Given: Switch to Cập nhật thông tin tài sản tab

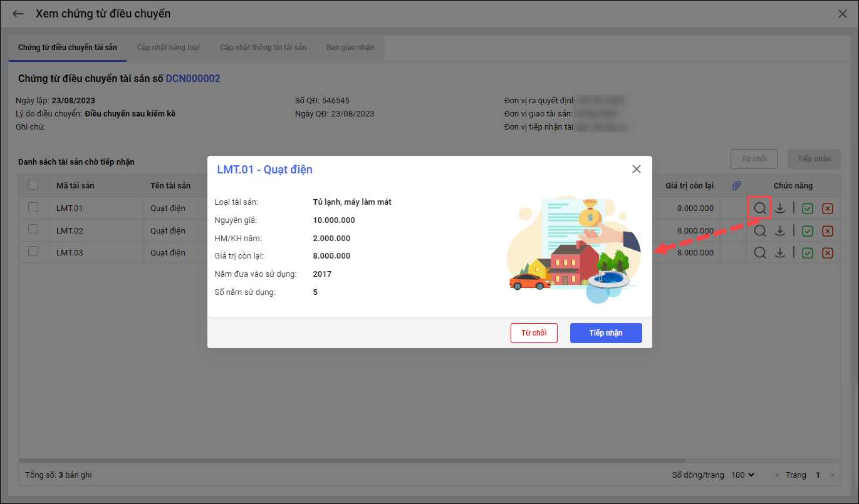Looking at the screenshot, I should point(263,48).
